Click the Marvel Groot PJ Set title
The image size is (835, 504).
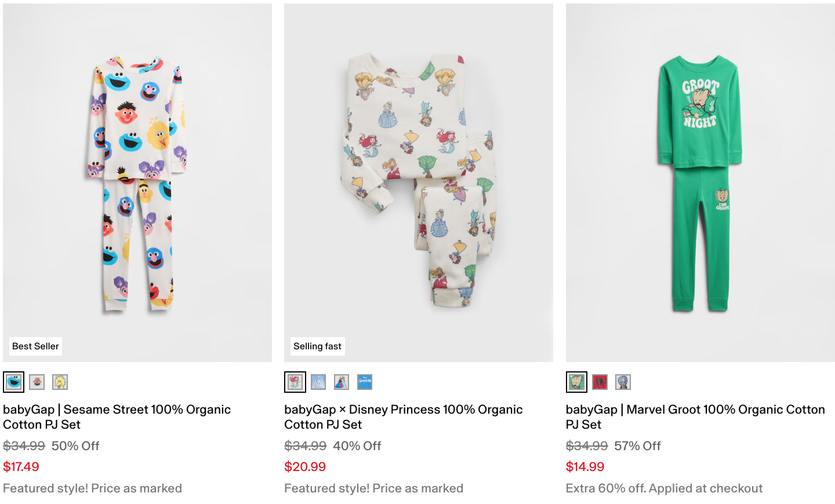[x=695, y=417]
